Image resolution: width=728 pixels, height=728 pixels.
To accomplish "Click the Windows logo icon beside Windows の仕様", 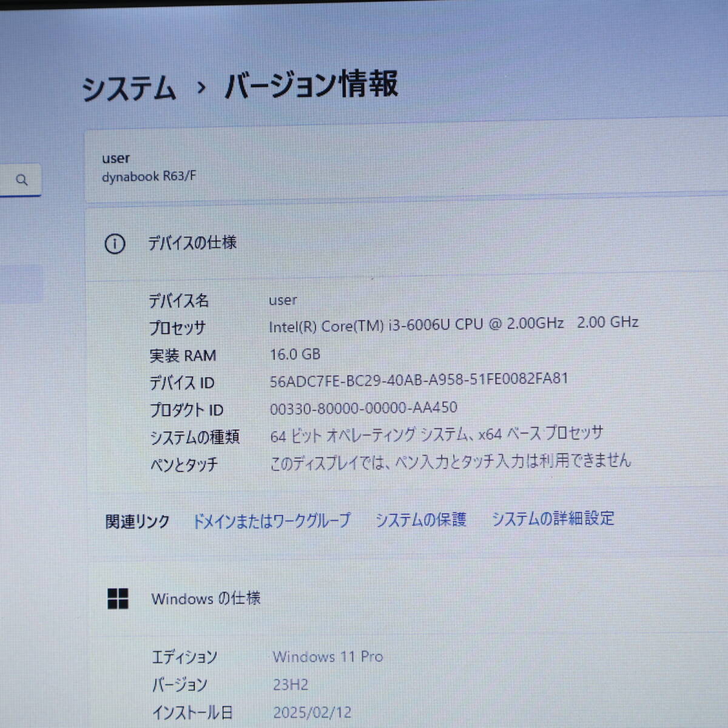I will (118, 598).
